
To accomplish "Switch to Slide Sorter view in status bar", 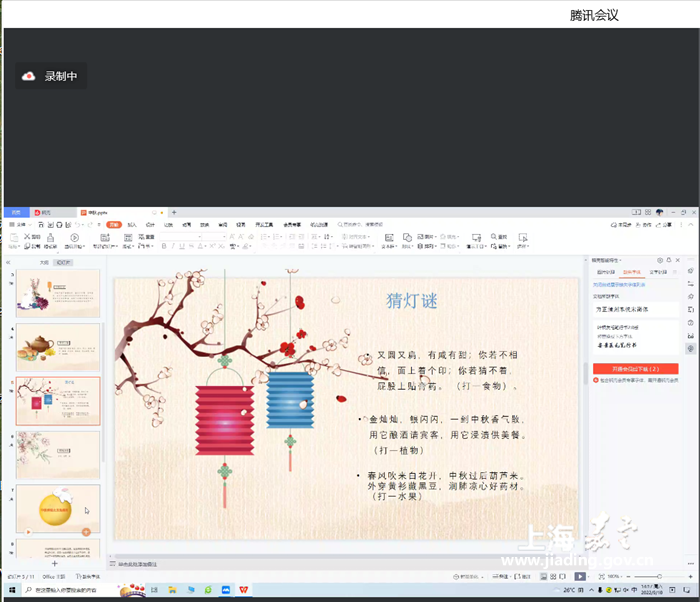I will tap(553, 577).
